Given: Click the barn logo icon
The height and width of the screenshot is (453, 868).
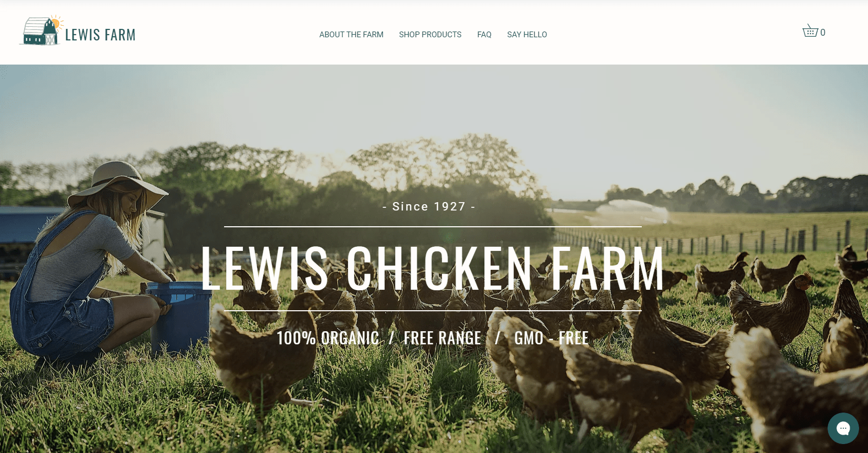Looking at the screenshot, I should [x=41, y=30].
